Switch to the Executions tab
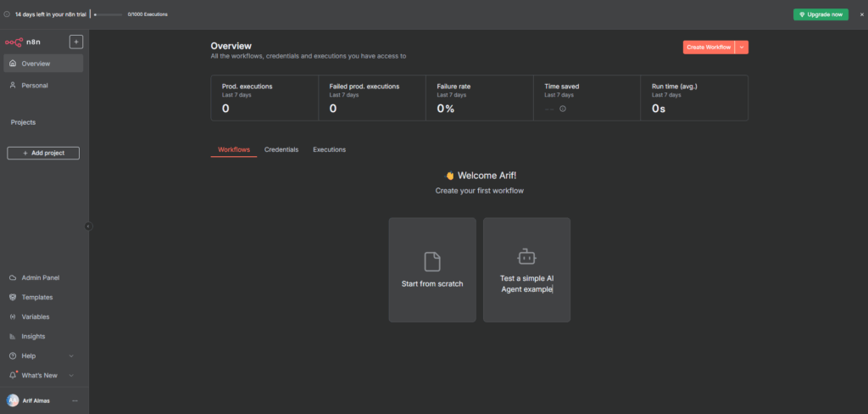The image size is (868, 414). pos(330,149)
